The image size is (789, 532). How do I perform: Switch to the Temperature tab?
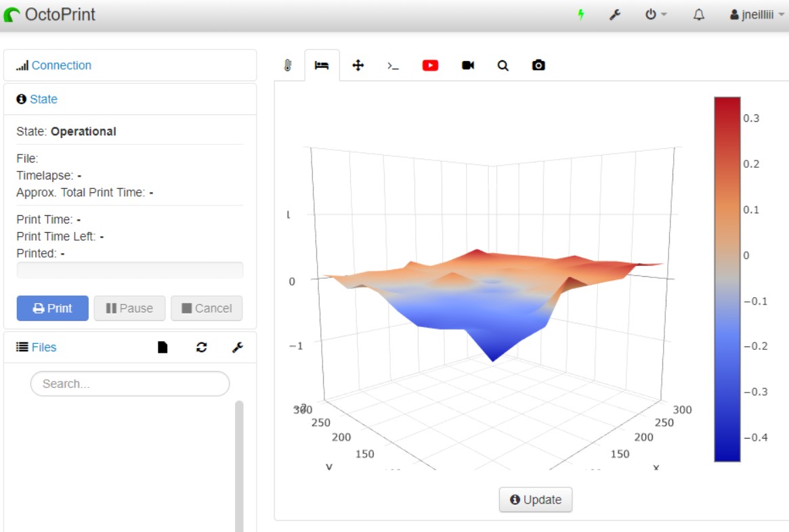288,66
